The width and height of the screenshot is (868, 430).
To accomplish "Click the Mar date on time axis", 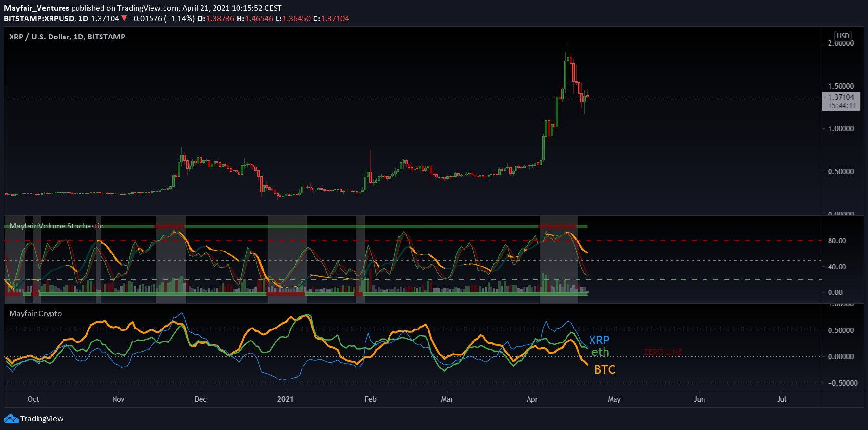I will [447, 399].
